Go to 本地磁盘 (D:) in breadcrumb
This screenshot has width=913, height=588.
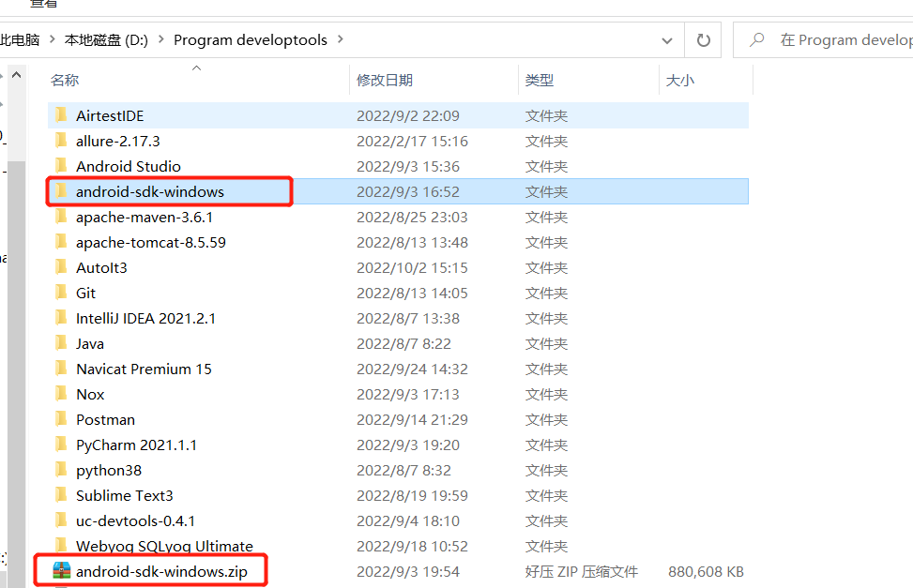106,39
